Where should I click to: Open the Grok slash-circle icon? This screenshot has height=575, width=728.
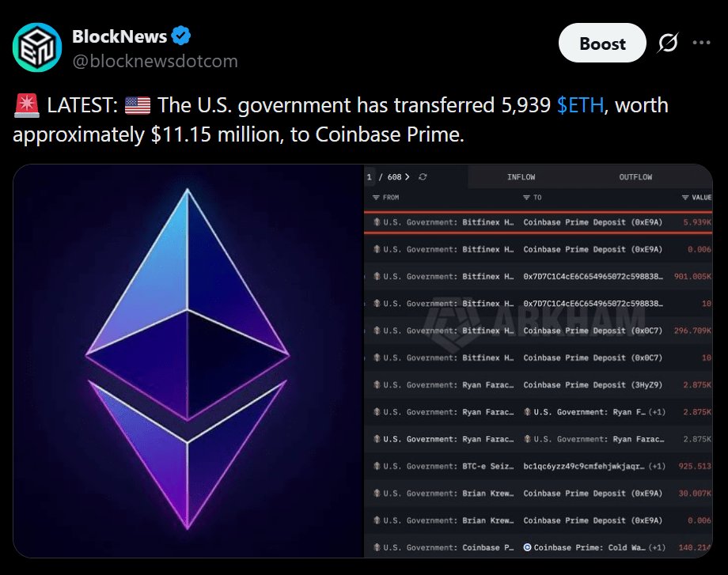pyautogui.click(x=668, y=43)
